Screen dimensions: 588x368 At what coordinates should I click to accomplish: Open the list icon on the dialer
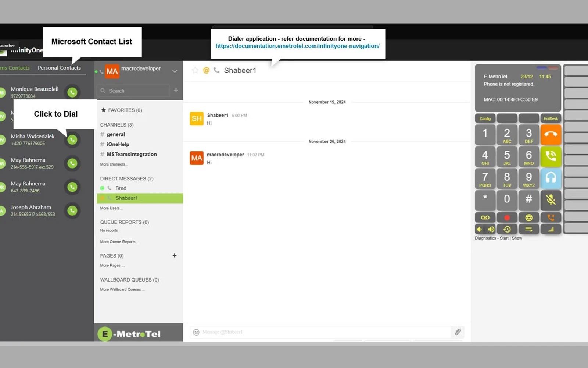(528, 229)
